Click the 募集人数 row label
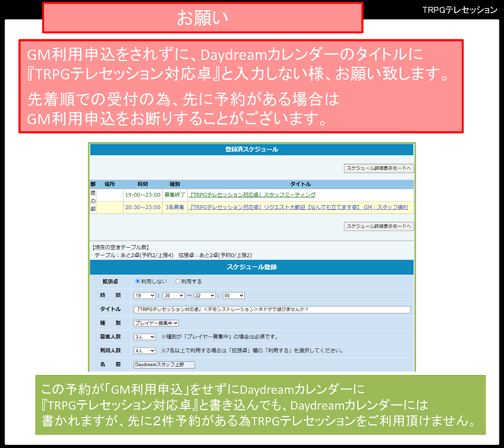 pos(110,337)
